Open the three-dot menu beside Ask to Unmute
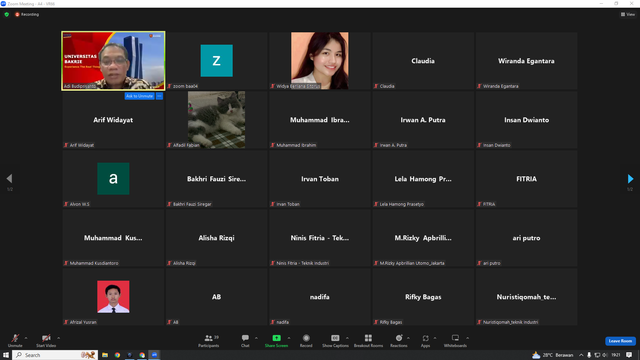 pos(160,96)
